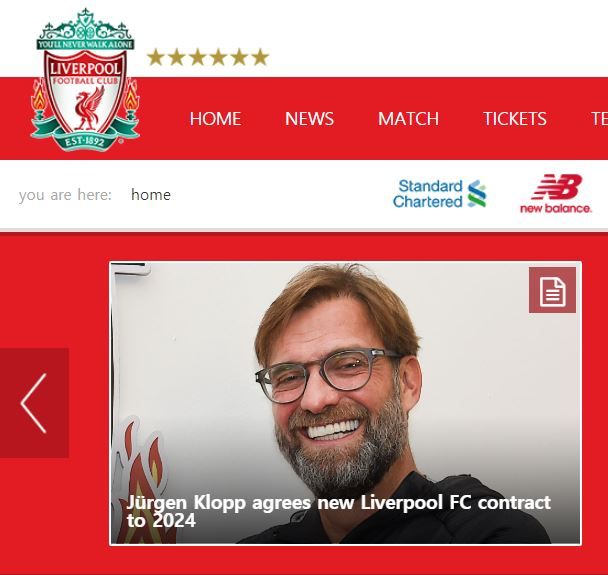
Task: Click the article document icon on the photo
Action: (552, 290)
